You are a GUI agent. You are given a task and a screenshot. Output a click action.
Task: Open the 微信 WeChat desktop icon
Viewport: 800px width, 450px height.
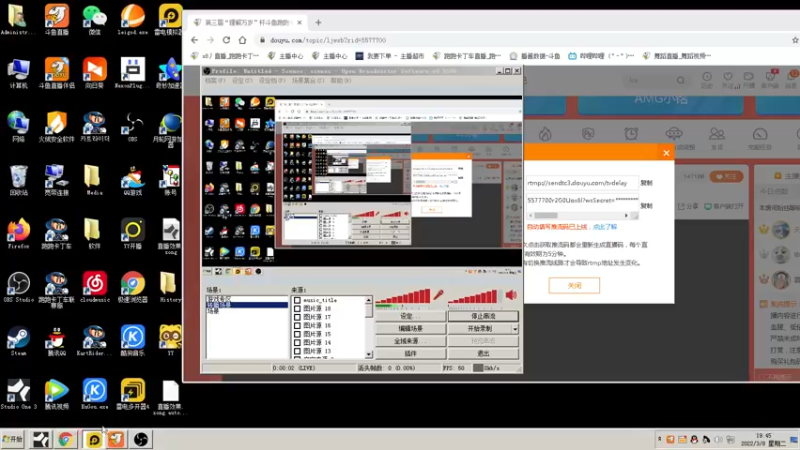pyautogui.click(x=94, y=18)
